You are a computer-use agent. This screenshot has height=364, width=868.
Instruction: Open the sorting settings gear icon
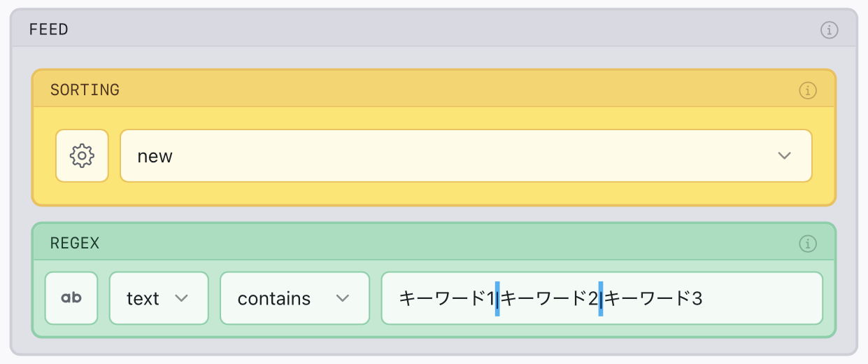coord(82,155)
